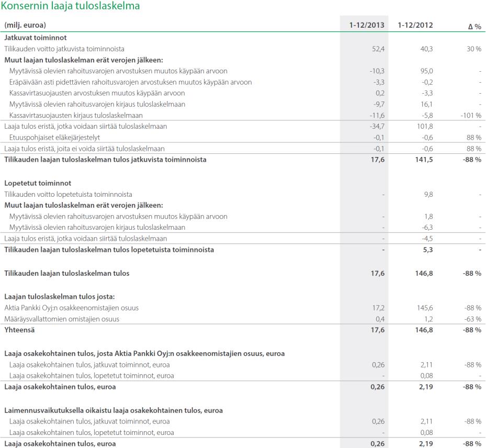Click the value '145,6'

(x=425, y=308)
